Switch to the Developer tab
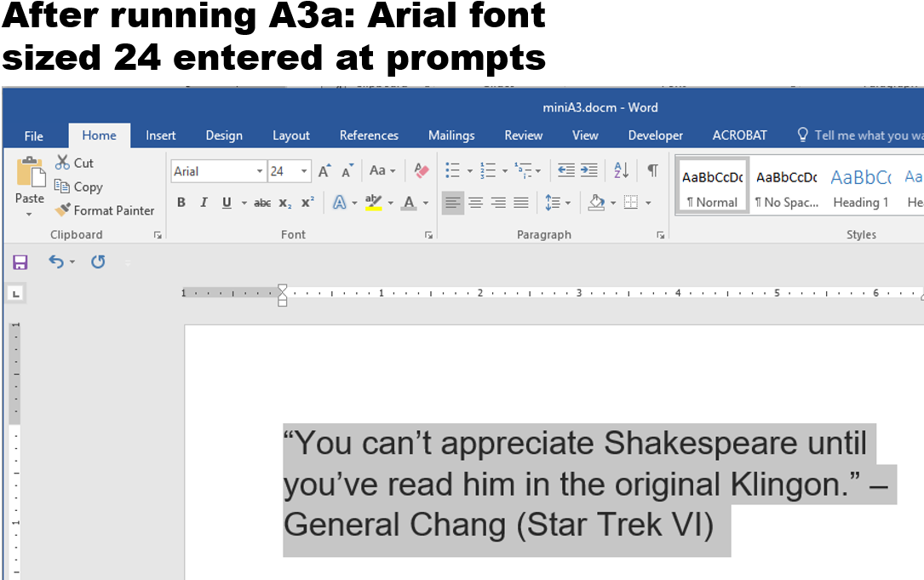924x580 pixels. pos(655,135)
